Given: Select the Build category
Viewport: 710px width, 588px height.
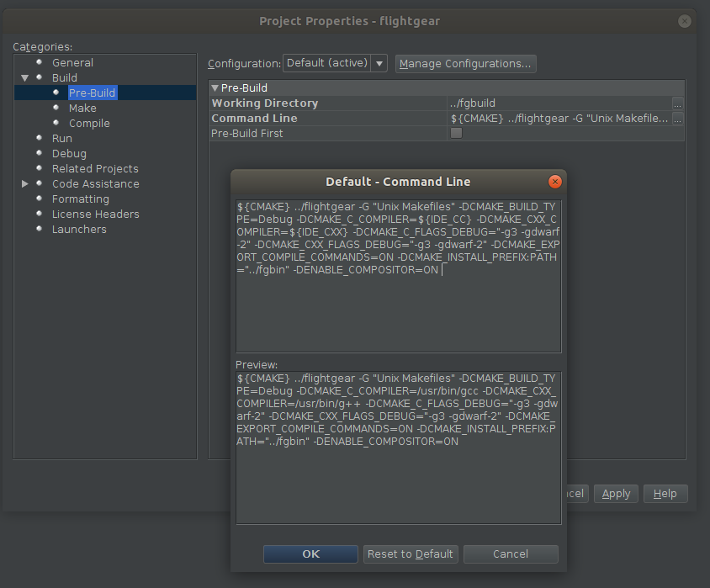Looking at the screenshot, I should click(x=64, y=78).
